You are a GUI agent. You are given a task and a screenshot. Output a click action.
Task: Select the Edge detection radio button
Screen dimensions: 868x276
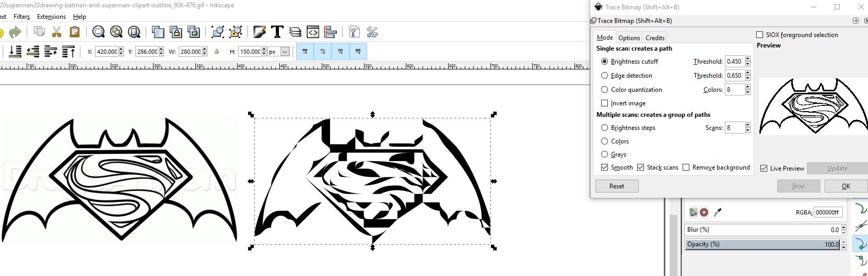(x=605, y=76)
